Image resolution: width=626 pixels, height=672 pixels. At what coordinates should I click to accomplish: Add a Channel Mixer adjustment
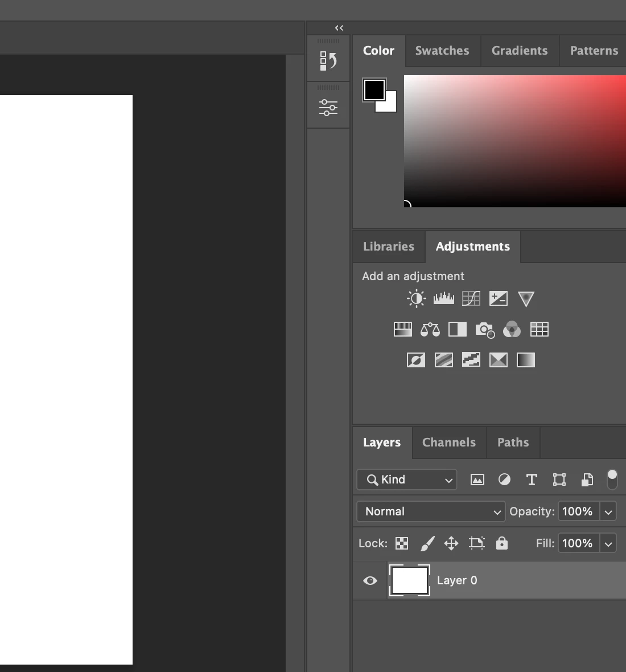click(x=512, y=329)
